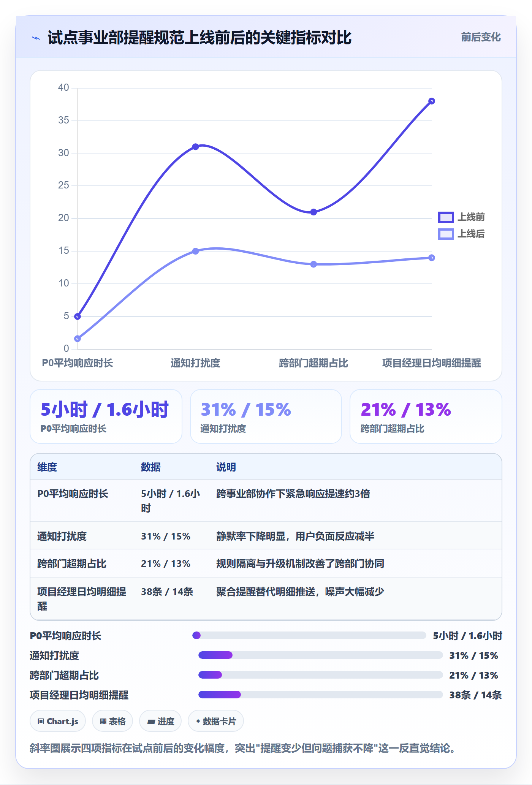532x785 pixels.
Task: Toggle the 上线后 series in the chart legend
Action: tap(461, 234)
